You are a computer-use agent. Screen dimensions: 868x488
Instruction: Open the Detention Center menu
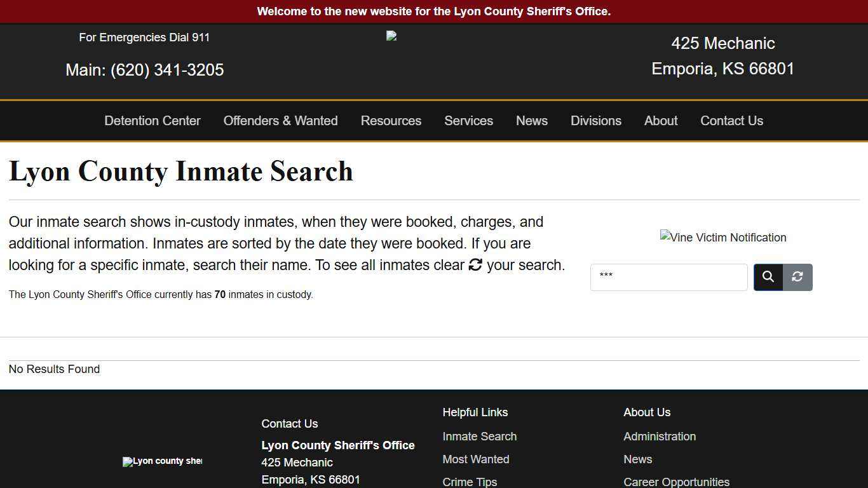tap(152, 121)
